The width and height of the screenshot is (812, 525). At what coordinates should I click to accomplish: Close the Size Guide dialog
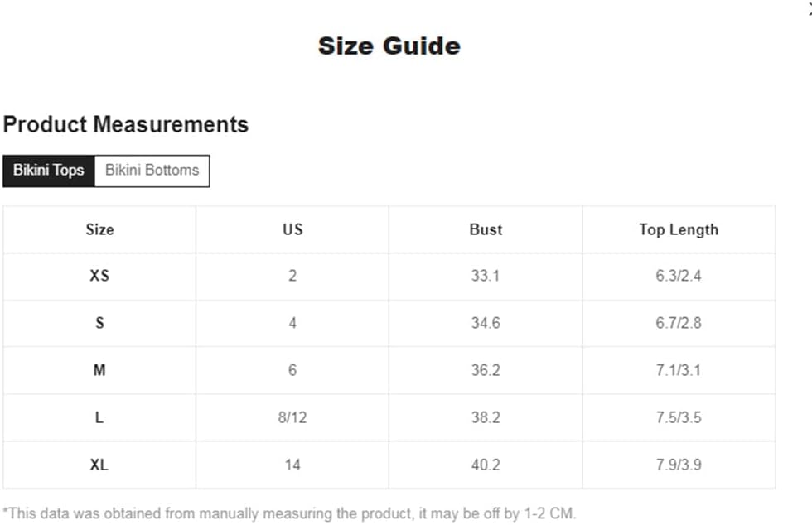coord(809,9)
